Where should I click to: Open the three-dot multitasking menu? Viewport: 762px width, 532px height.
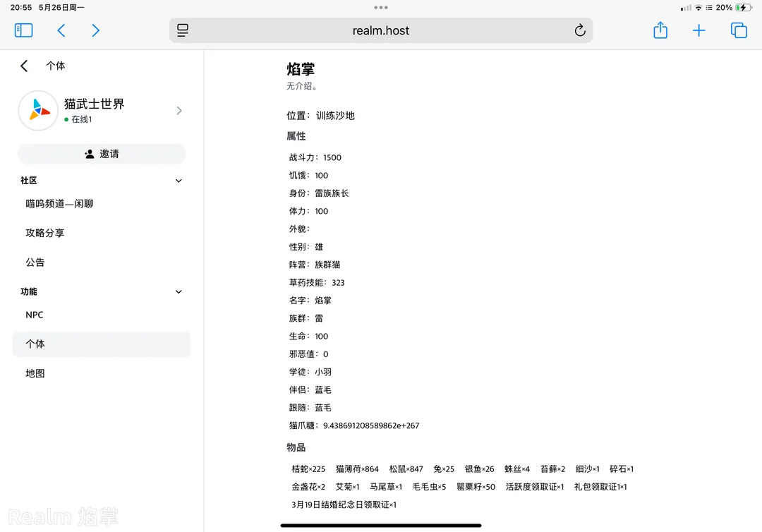point(380,7)
